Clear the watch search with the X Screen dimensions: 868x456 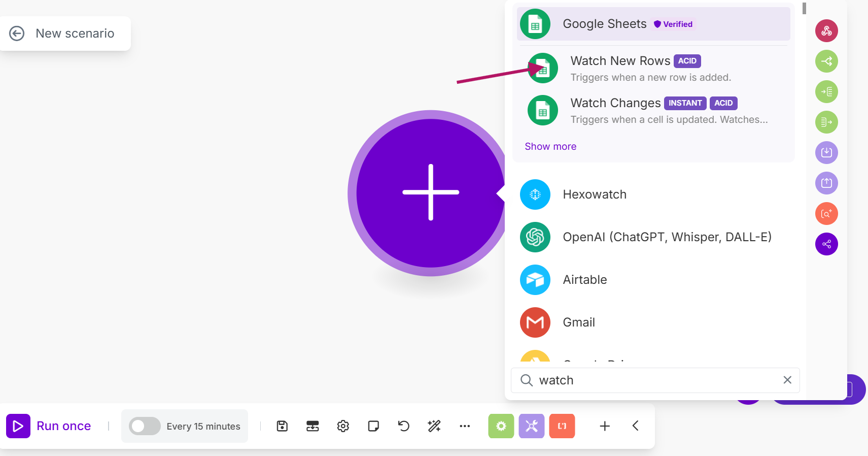point(787,380)
